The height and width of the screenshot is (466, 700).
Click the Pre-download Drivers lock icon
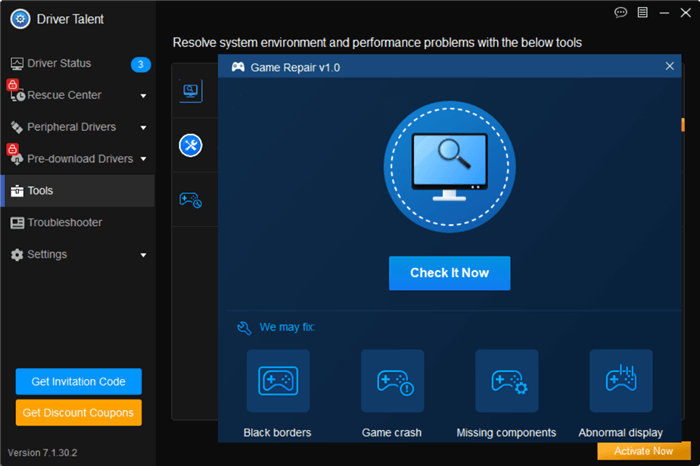coord(12,149)
